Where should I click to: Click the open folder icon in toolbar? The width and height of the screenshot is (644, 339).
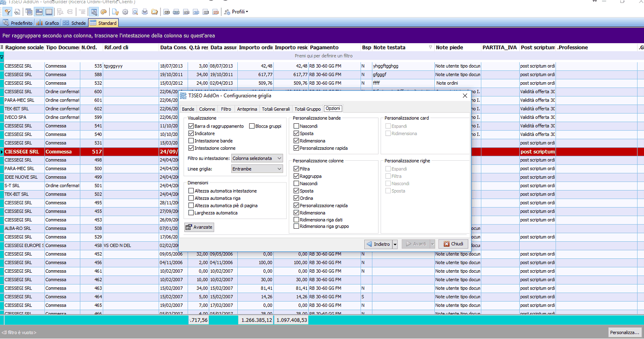[x=155, y=12]
